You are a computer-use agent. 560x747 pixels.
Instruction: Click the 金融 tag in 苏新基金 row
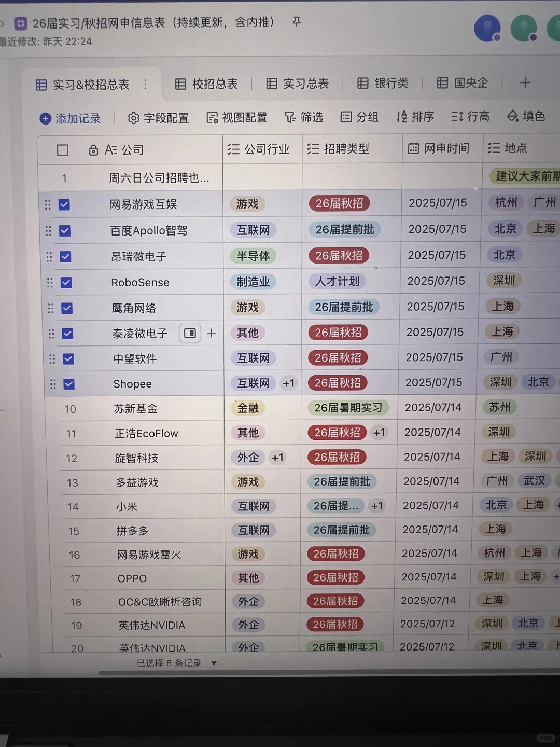(248, 408)
